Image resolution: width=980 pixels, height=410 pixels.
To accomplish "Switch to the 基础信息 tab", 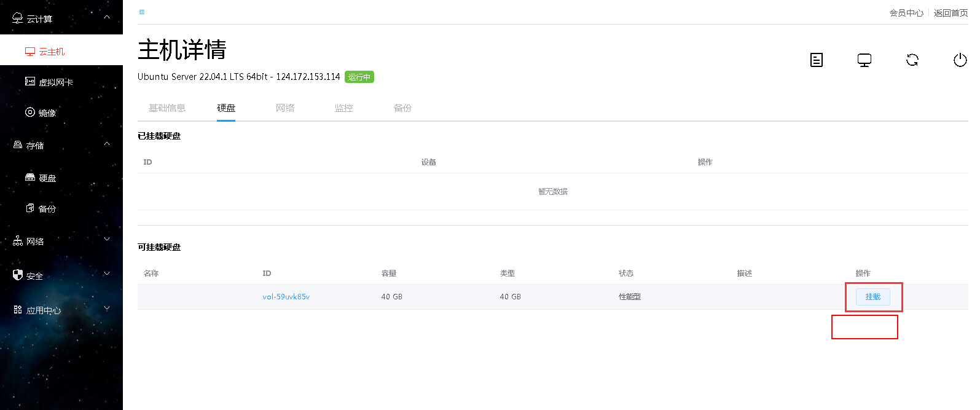I will (x=167, y=108).
